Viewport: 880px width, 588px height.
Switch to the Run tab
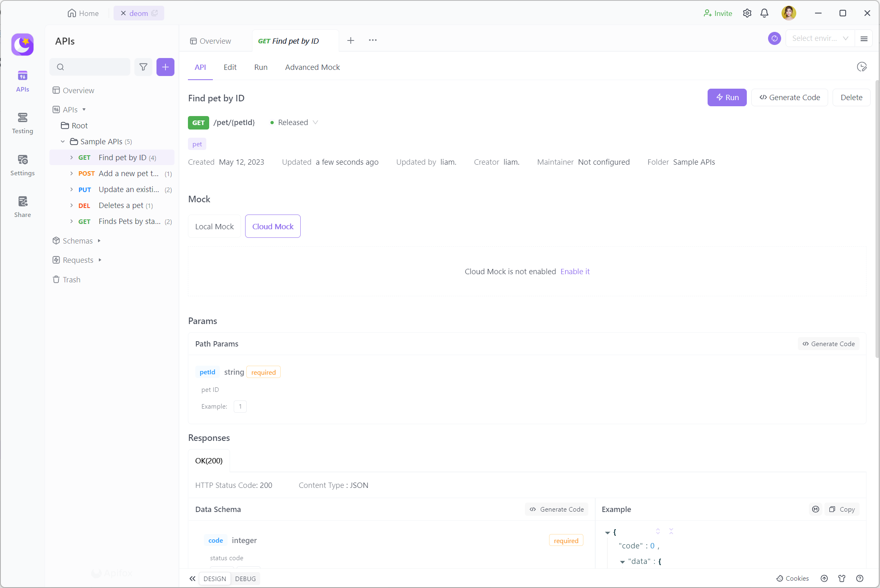click(261, 67)
